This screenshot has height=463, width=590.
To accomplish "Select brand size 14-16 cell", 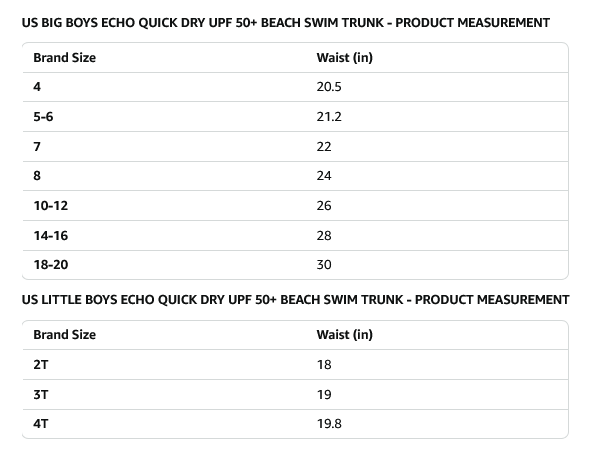I will tap(51, 236).
